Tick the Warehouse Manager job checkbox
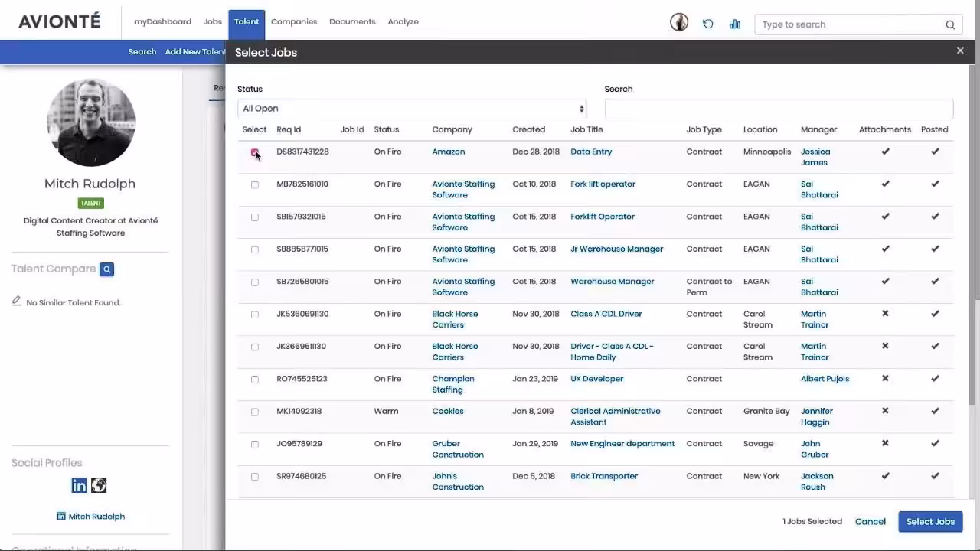The width and height of the screenshot is (980, 551). (255, 282)
